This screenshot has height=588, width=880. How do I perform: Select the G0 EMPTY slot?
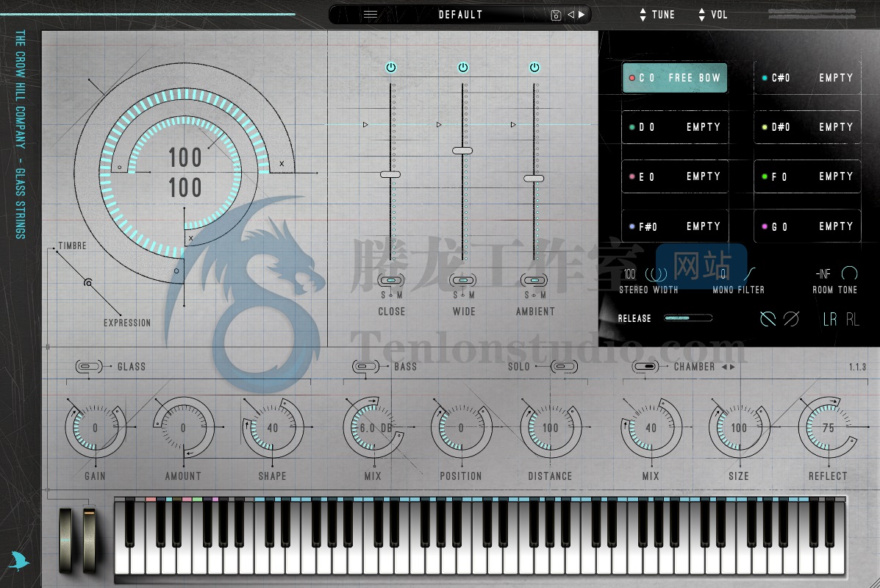(x=807, y=226)
